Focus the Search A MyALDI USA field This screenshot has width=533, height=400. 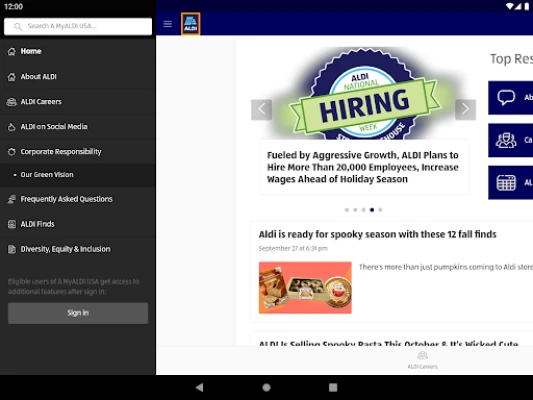78,26
